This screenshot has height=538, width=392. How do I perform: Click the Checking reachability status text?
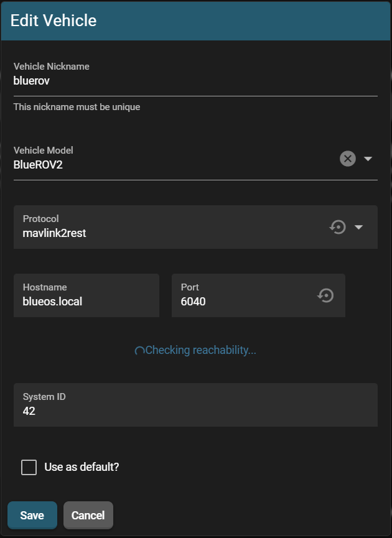pos(200,350)
